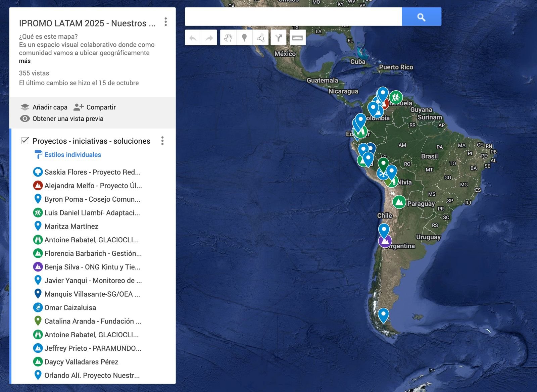
Task: Click the runner icon beside Omar Caizaluisa
Action: 38,307
